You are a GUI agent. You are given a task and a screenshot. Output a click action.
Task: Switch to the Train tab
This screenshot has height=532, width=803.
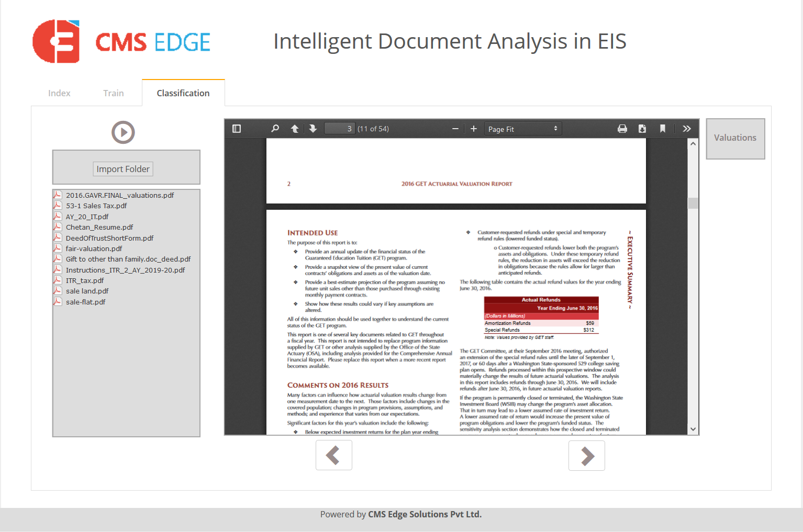pos(114,93)
